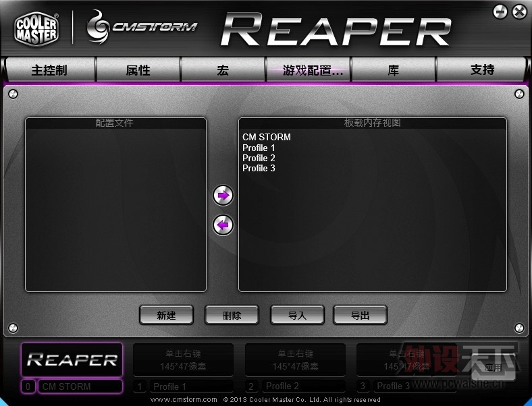
Task: Go to the 库 library tab
Action: pos(393,70)
